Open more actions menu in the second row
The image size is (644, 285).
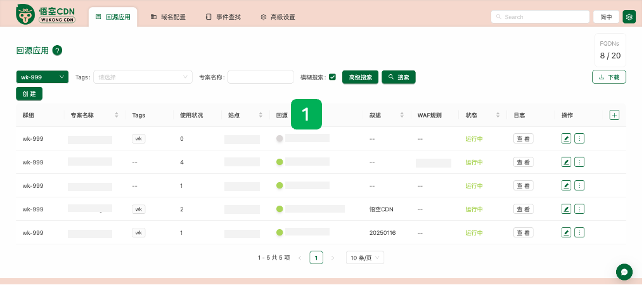579,162
